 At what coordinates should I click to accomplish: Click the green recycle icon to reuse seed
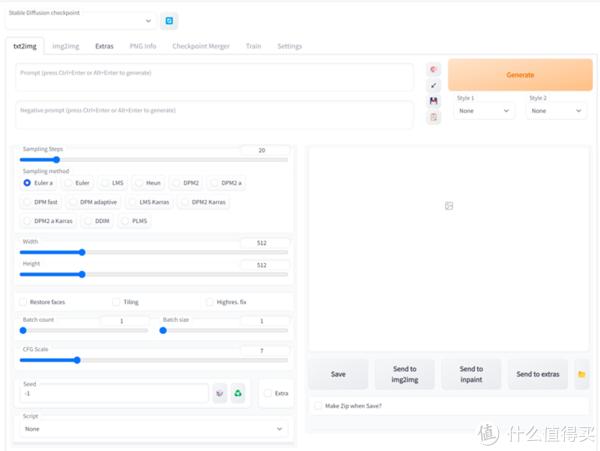(238, 393)
